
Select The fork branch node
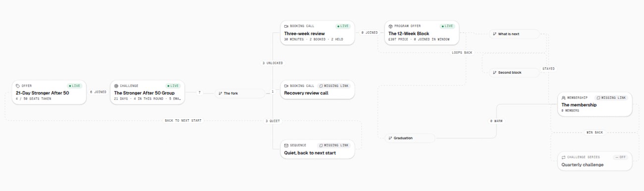point(240,93)
